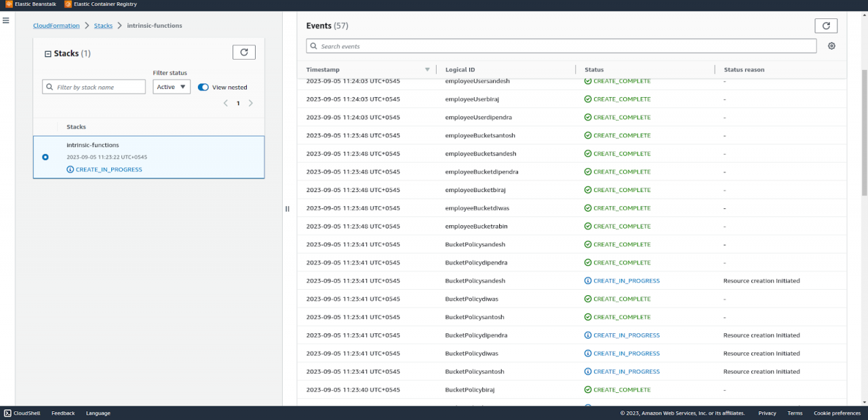Open the Timestamp column sort dropdown
The height and width of the screenshot is (420, 868).
(x=427, y=69)
